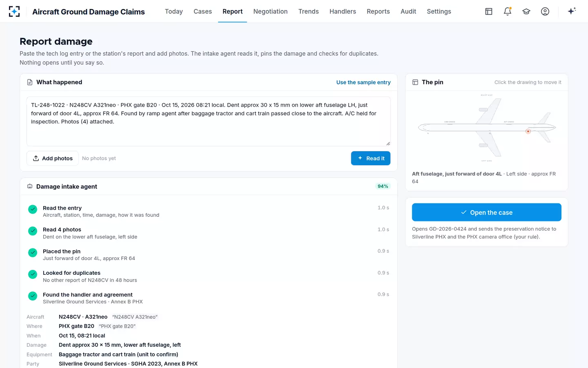Go to the Reports tab
The height and width of the screenshot is (368, 588).
(x=378, y=11)
